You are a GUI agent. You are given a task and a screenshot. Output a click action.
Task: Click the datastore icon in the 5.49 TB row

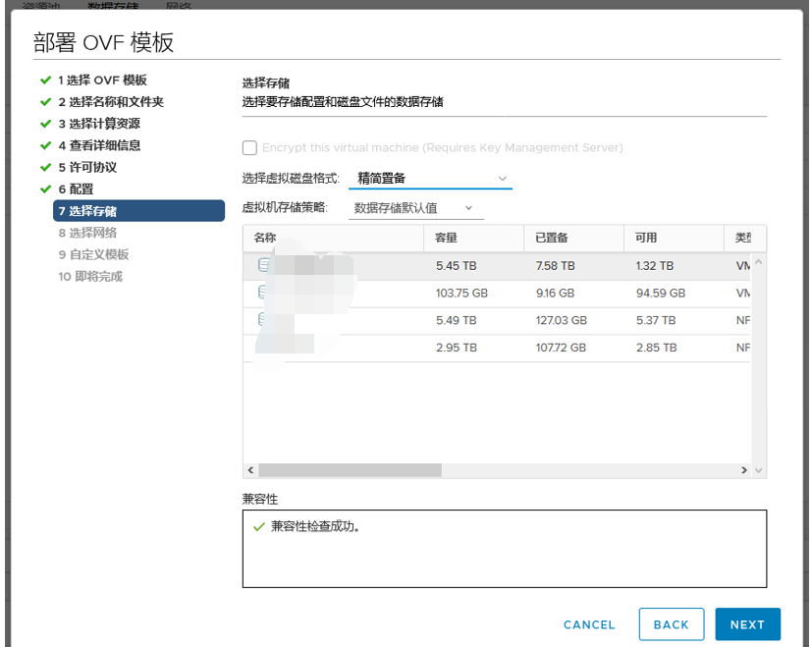pos(261,318)
